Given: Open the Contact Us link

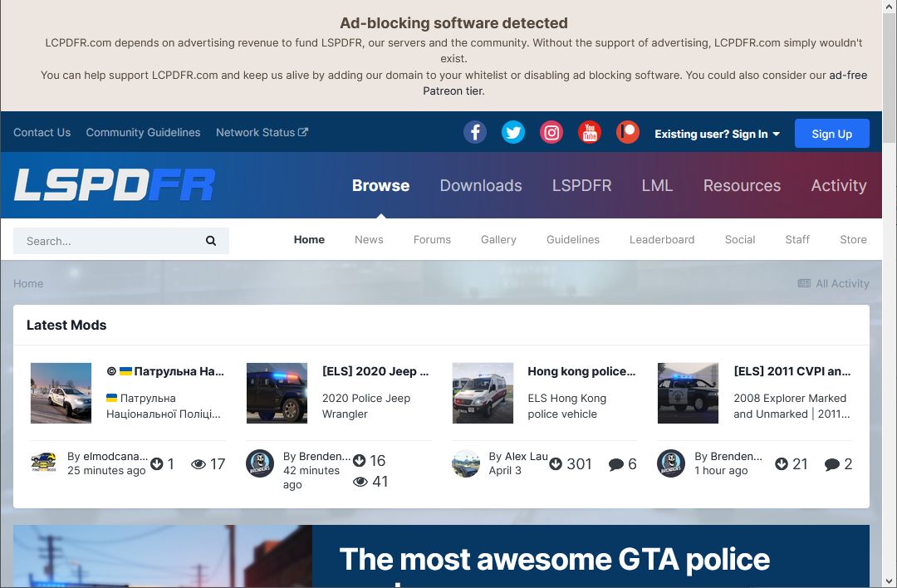Looking at the screenshot, I should (42, 132).
